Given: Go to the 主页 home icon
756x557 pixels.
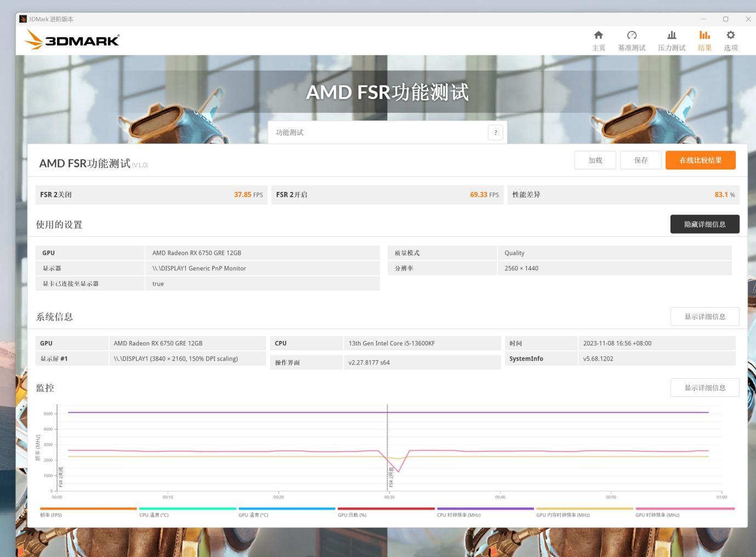Looking at the screenshot, I should (599, 35).
